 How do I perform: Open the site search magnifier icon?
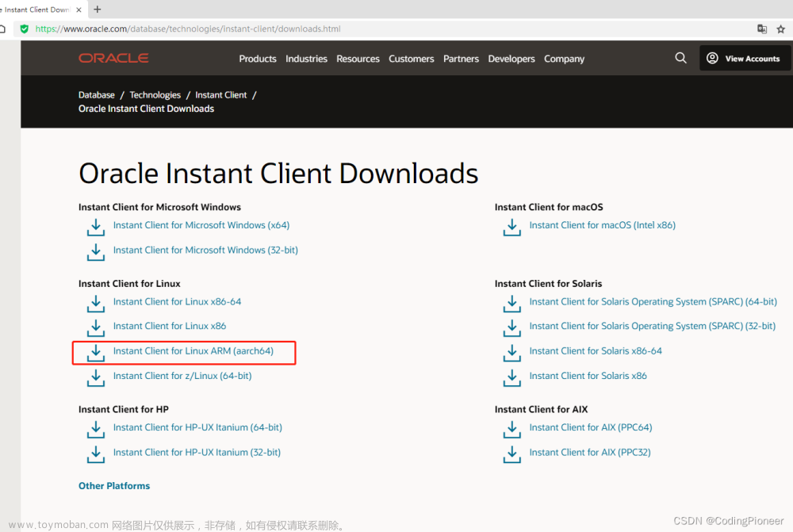point(680,58)
